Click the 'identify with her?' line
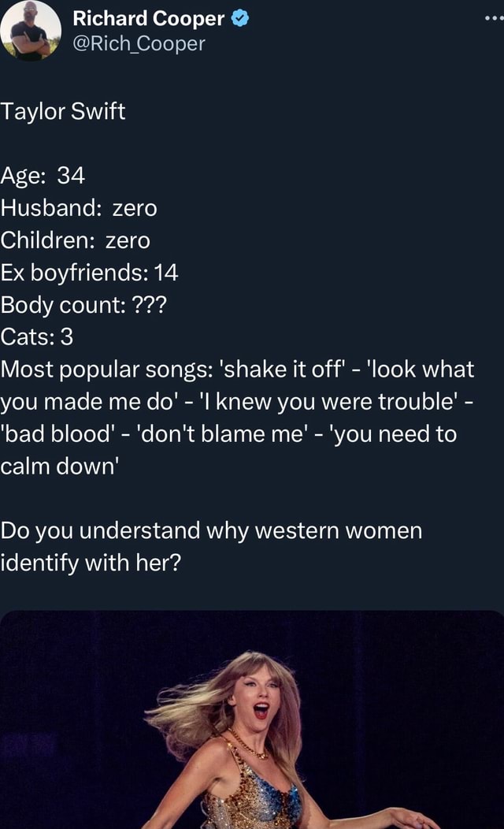This screenshot has height=829, width=504. 91,563
